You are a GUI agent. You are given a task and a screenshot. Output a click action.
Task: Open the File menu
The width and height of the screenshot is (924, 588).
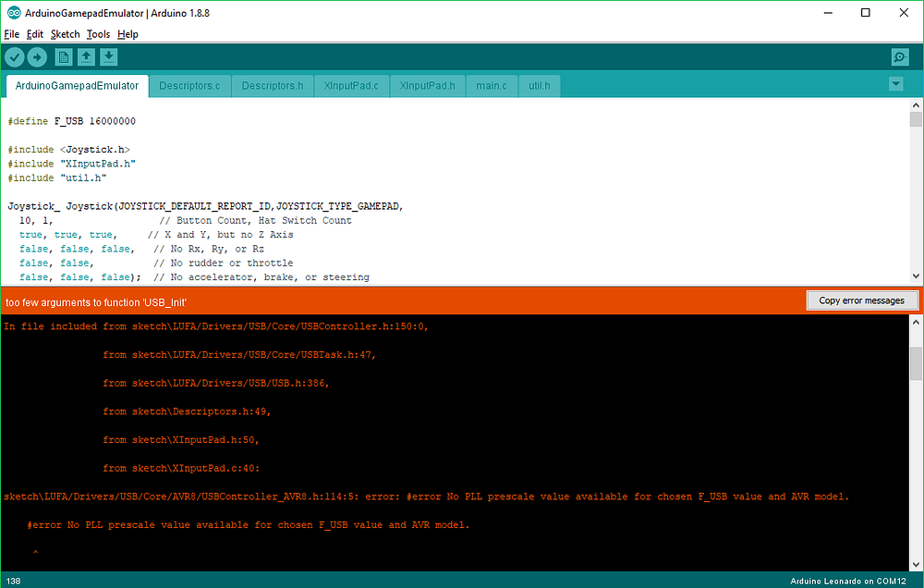tap(12, 34)
